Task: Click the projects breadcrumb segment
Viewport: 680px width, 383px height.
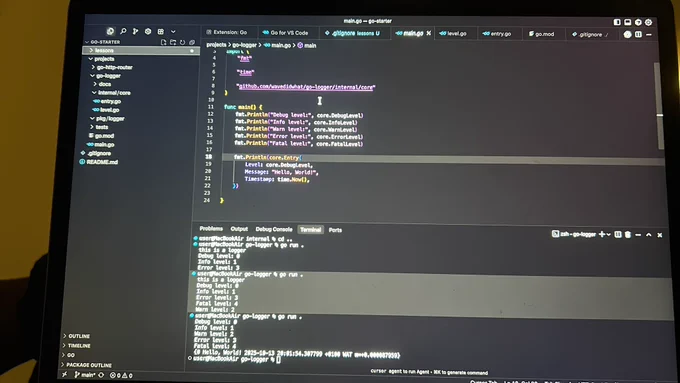Action: pos(216,45)
